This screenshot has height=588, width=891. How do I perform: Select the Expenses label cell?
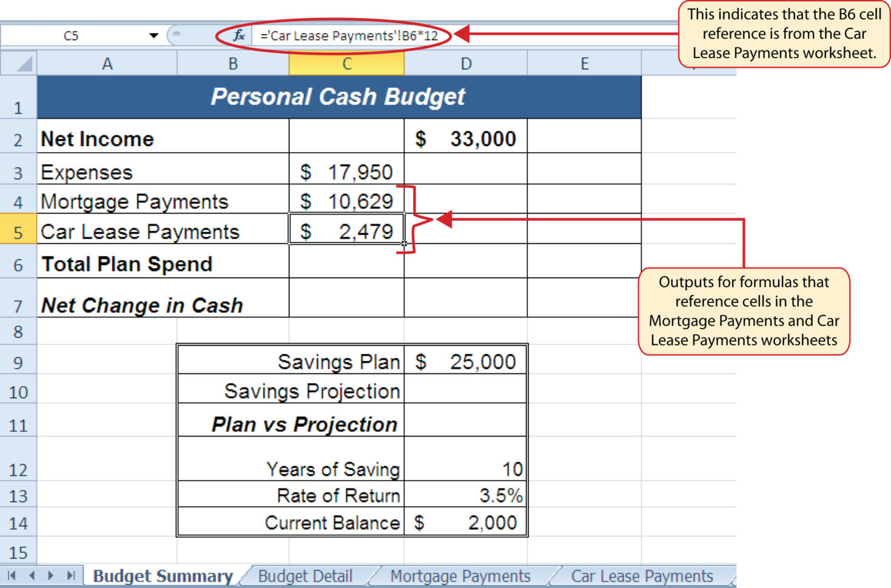click(163, 169)
